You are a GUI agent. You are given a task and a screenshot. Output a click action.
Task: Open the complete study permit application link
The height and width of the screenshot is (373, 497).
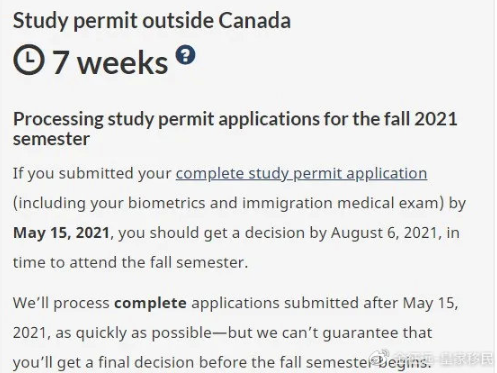(301, 174)
